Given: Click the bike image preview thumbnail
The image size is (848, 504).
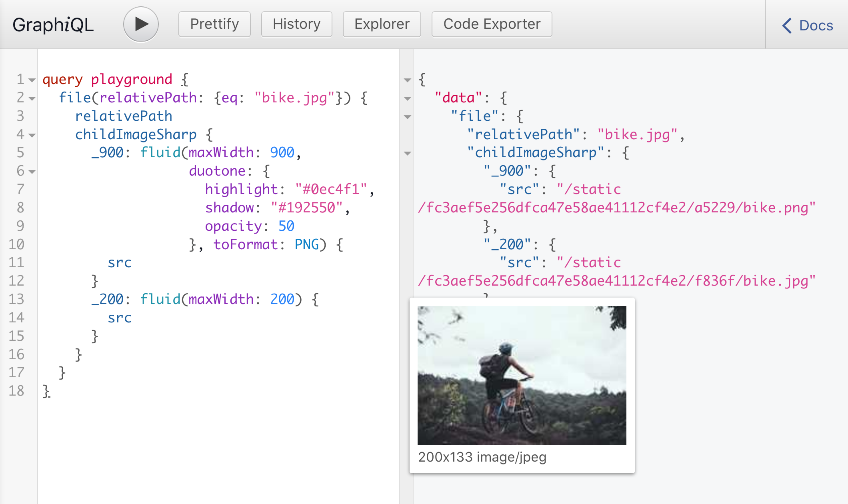Looking at the screenshot, I should pos(522,375).
